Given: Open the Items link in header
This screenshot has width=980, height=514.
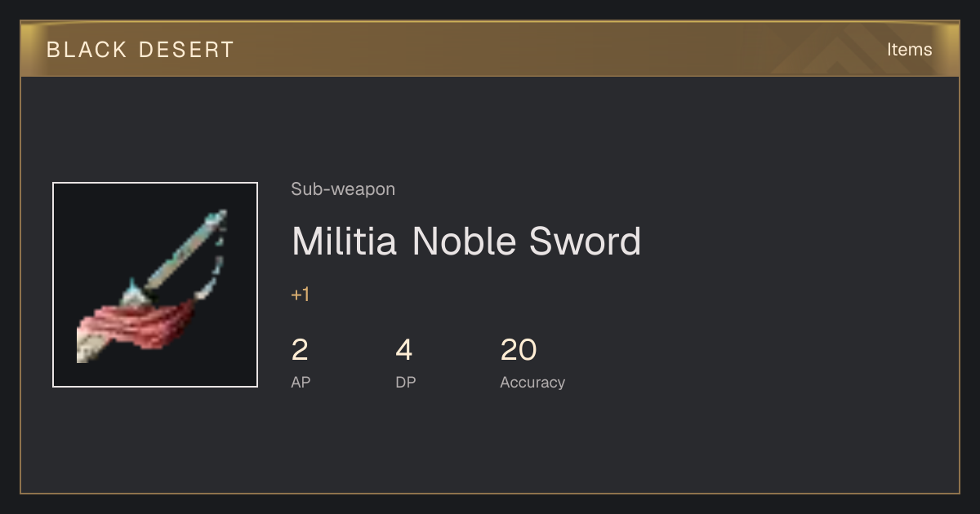Looking at the screenshot, I should click(x=909, y=50).
